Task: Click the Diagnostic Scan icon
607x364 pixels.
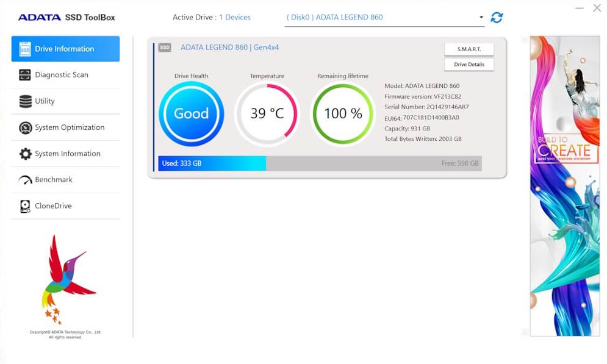Action: (25, 75)
